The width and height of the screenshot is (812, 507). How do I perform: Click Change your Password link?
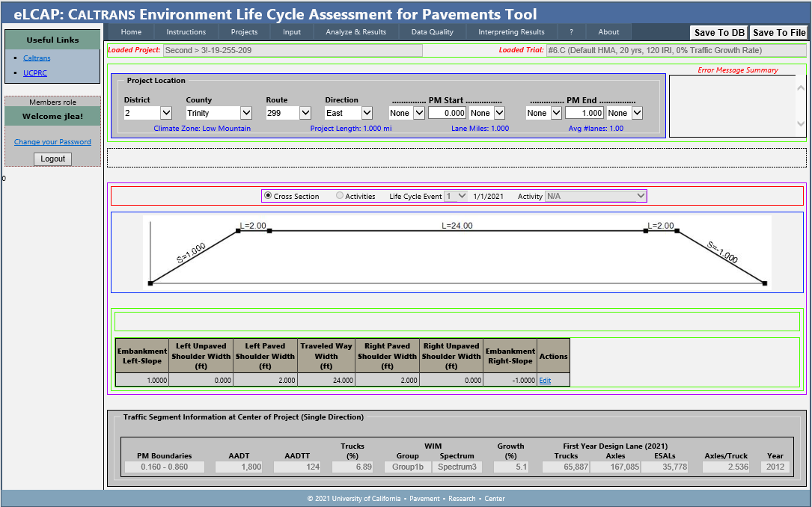(52, 142)
